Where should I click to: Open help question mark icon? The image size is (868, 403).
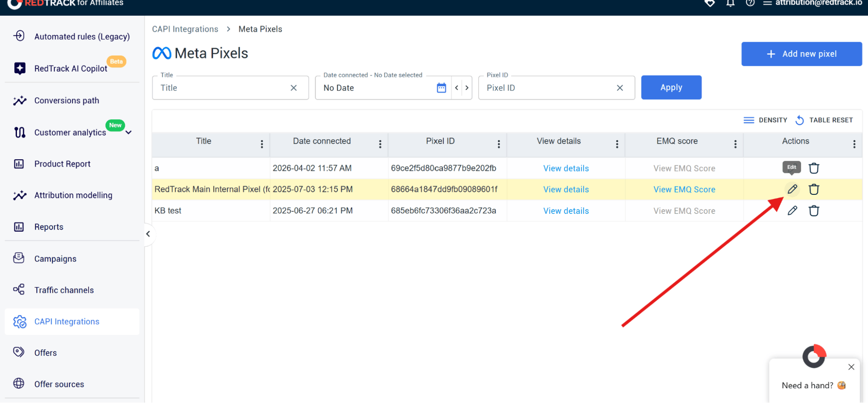[750, 3]
